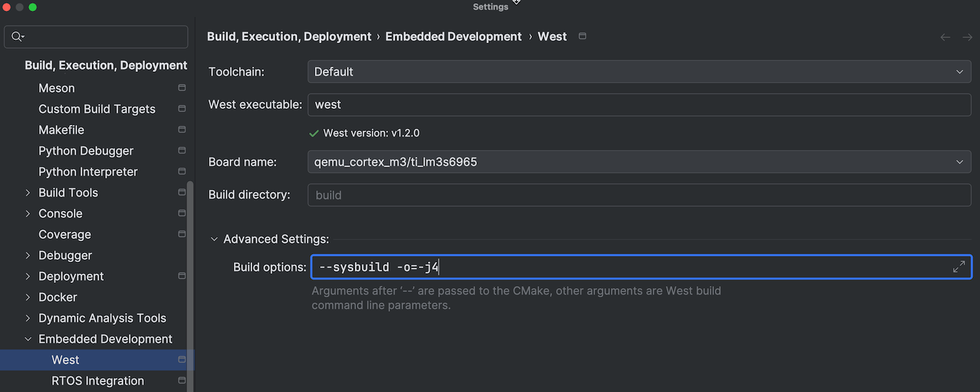The image size is (980, 392).
Task: Click Build, Execution, Deployment breadcrumb link
Action: 289,37
